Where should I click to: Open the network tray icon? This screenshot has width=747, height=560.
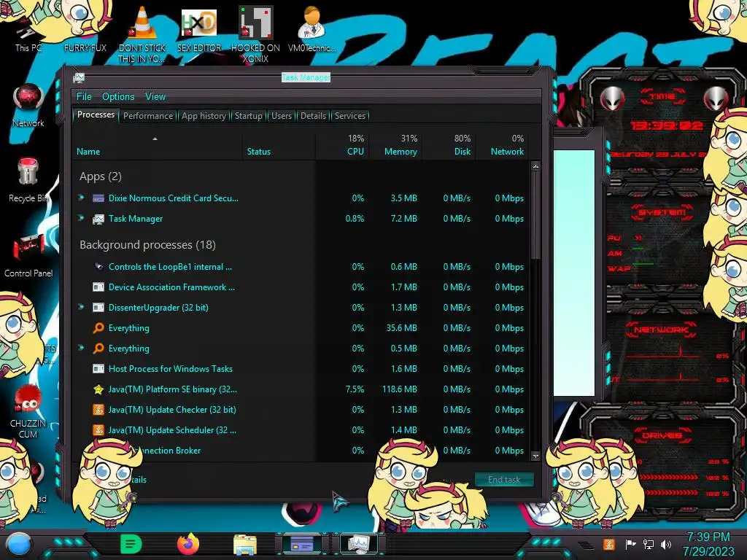click(x=649, y=544)
